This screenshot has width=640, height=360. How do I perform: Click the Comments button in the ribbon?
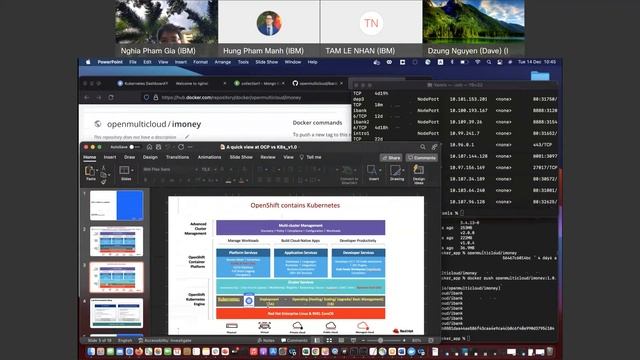[x=422, y=158]
